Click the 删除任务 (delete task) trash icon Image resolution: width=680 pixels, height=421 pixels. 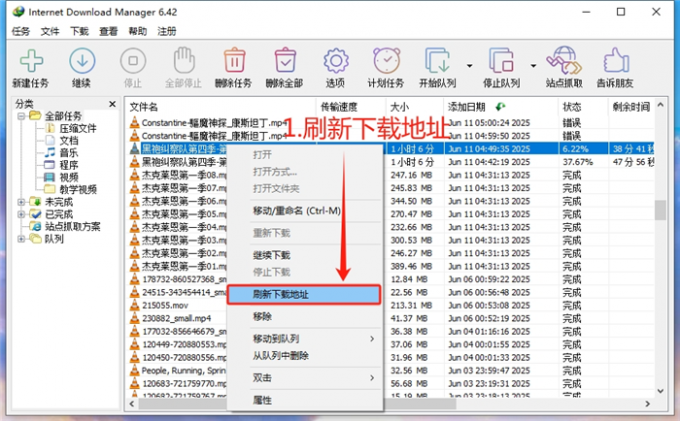[235, 60]
